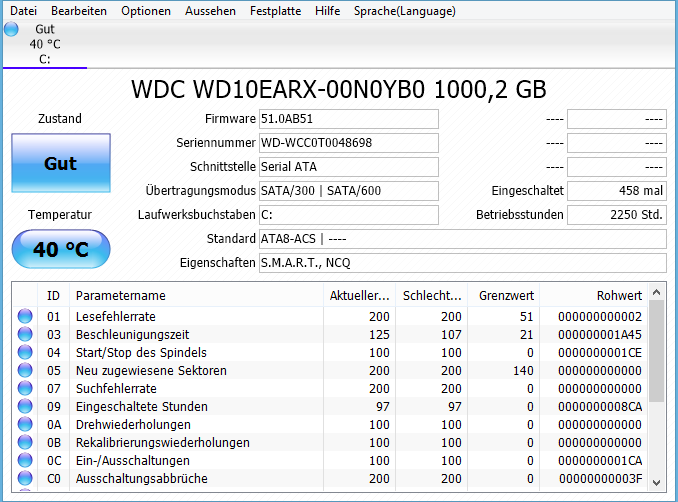The width and height of the screenshot is (678, 502).
Task: Click the 40 °C temperature button
Action: (61, 249)
